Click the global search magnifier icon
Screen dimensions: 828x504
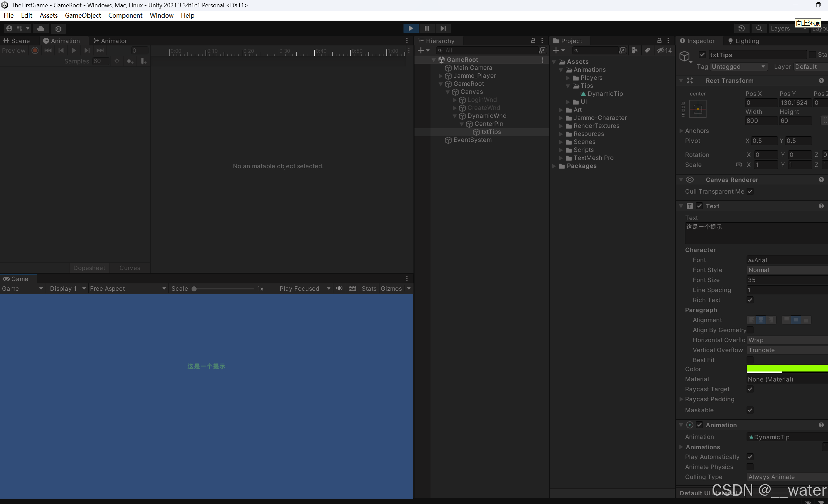tap(759, 29)
